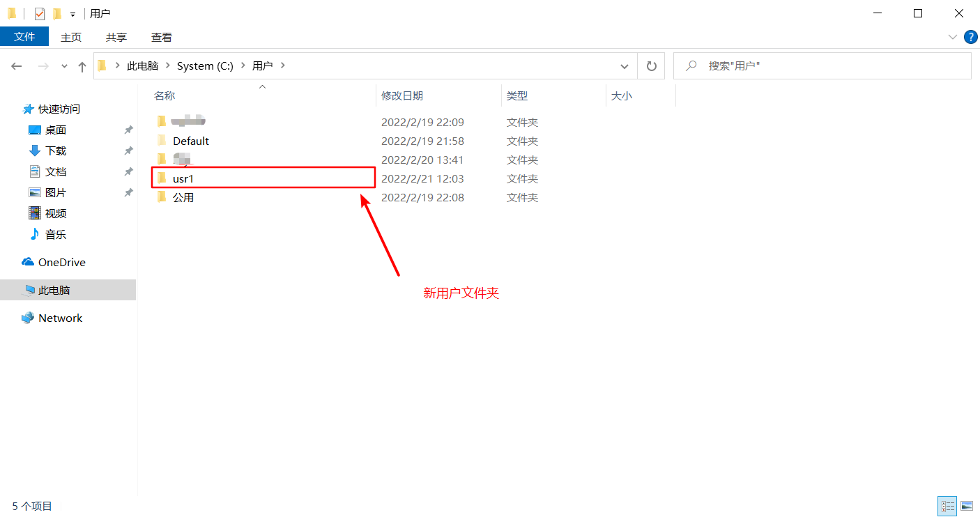Unpin 下载 using its pin icon
This screenshot has width=980, height=517.
click(128, 151)
